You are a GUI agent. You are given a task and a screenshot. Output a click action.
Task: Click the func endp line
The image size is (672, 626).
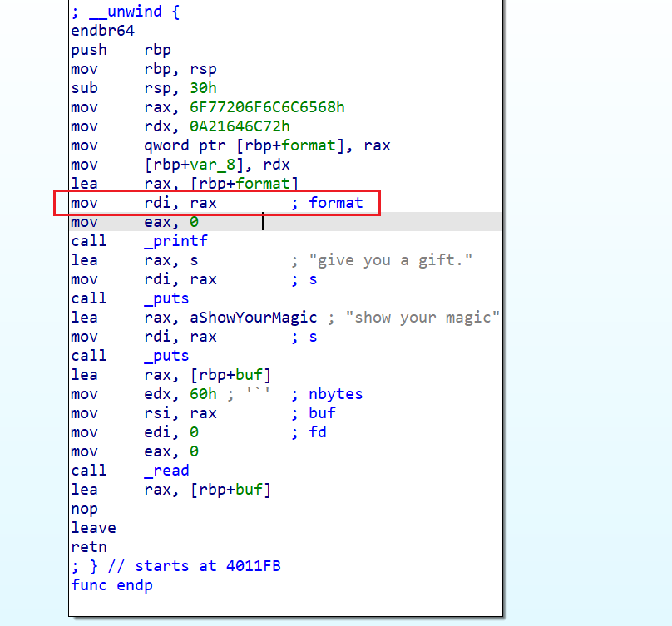click(x=111, y=585)
